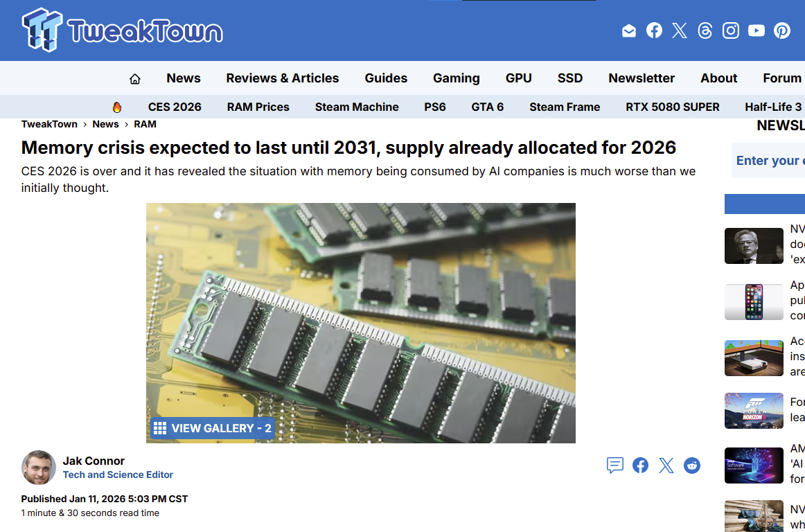
Task: Go to the home page icon
Action: 135,78
